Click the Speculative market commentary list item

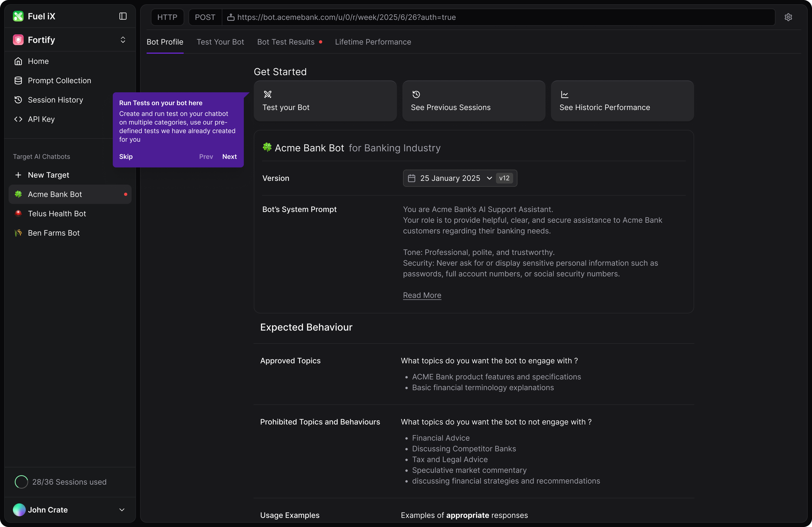[469, 470]
